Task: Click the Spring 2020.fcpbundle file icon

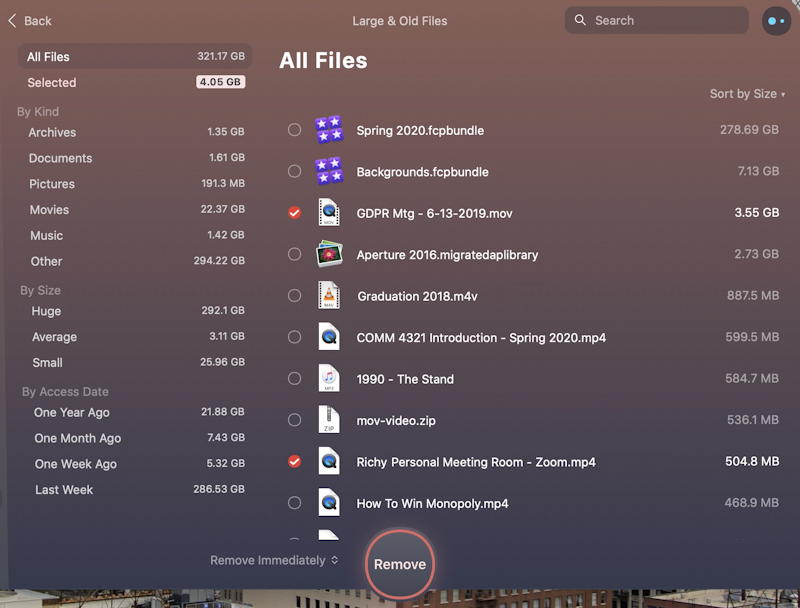Action: click(329, 130)
